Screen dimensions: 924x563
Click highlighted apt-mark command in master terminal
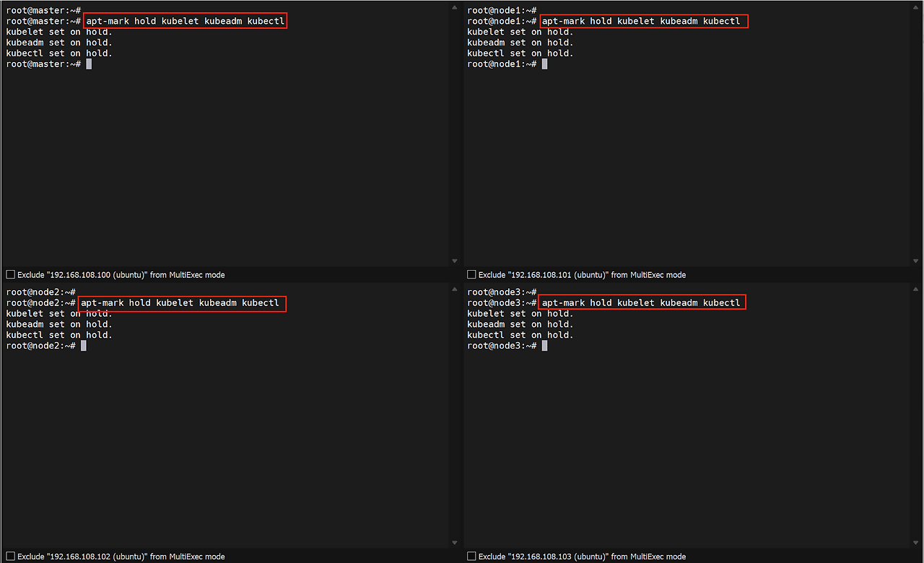tap(185, 21)
